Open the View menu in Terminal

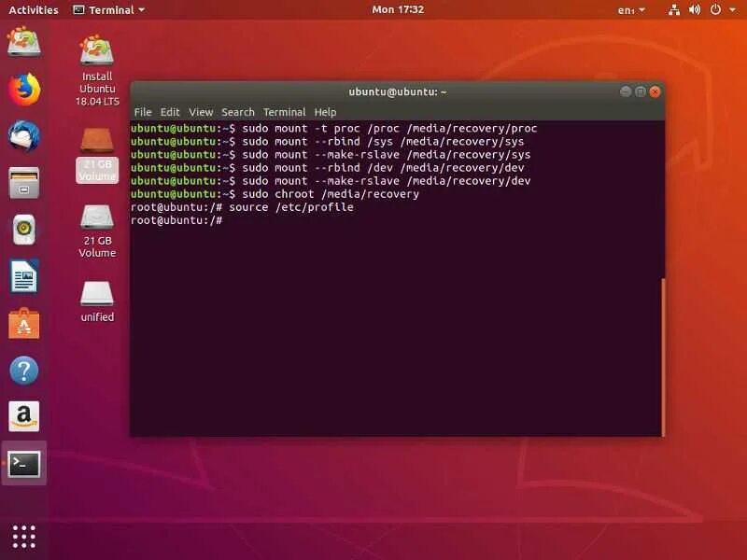[201, 112]
